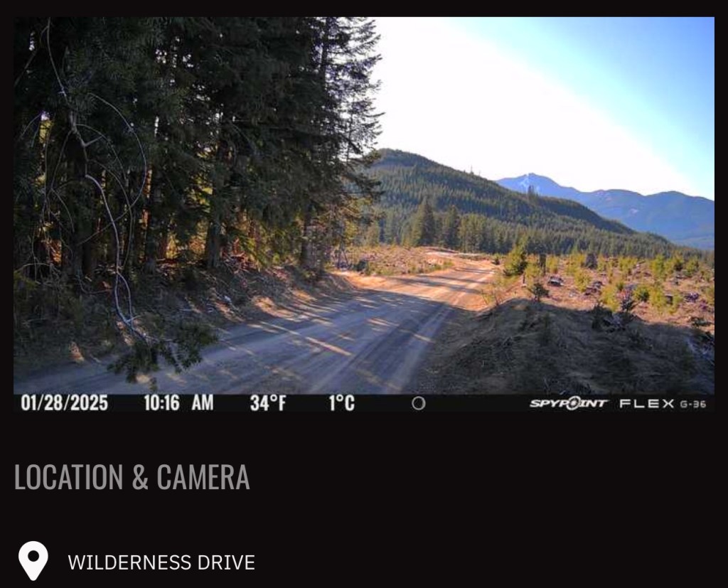Click the FLEX G-36 camera model label
This screenshot has height=588, width=728.
(663, 404)
